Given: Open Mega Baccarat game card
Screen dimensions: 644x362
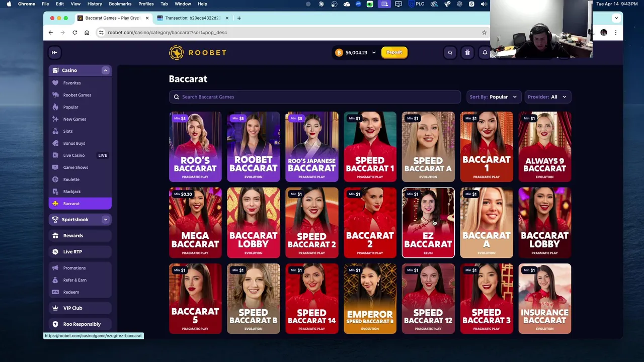Looking at the screenshot, I should pos(195,222).
